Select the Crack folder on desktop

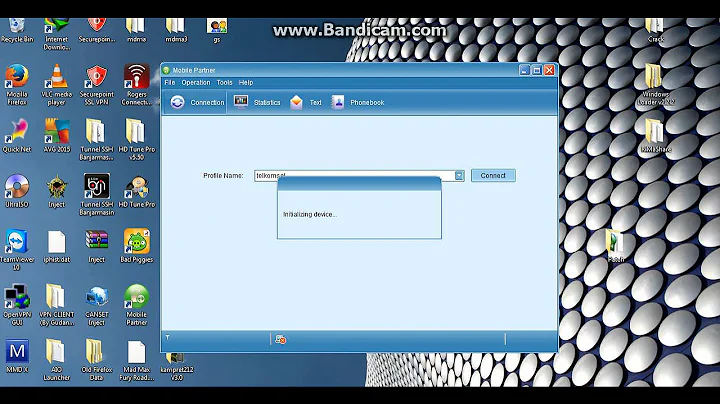[x=655, y=31]
